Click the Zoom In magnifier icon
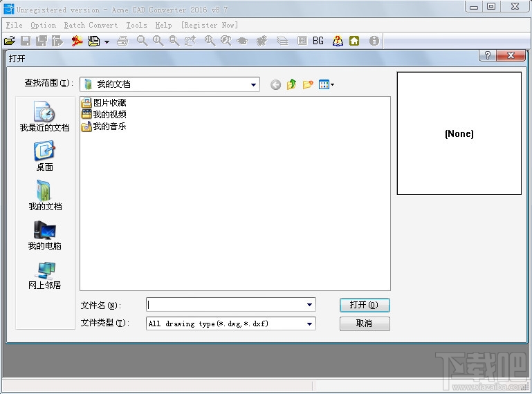 tap(158, 41)
